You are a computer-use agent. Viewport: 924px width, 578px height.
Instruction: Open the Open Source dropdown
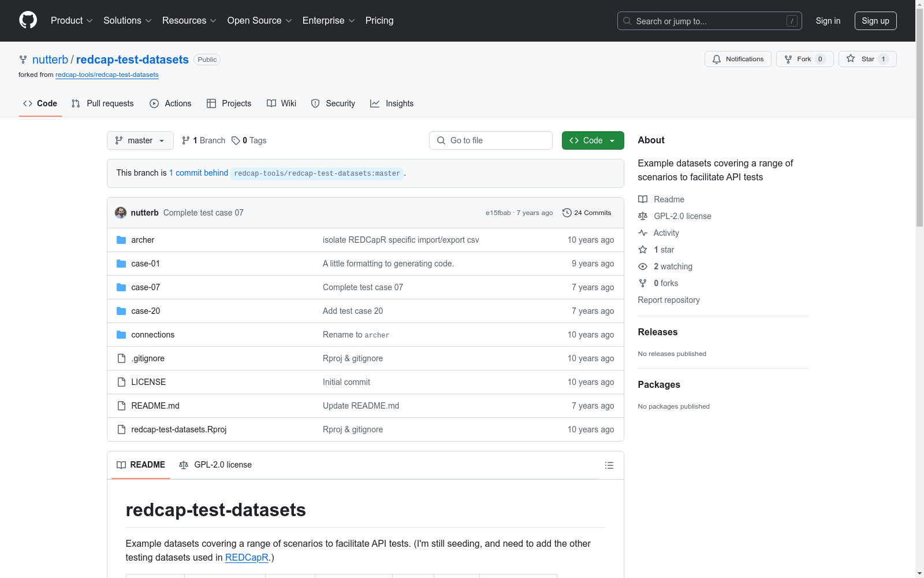click(x=260, y=20)
